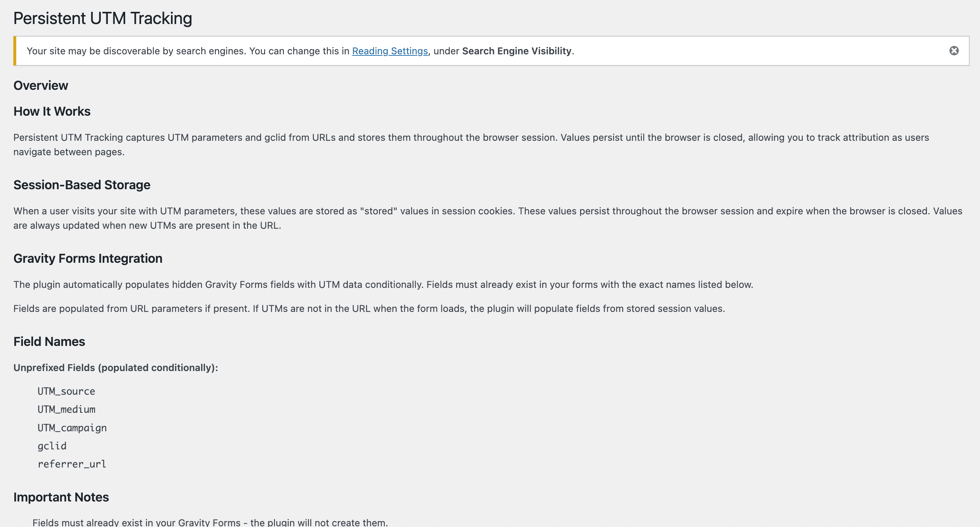Click the Persistent UTM Tracking page title
This screenshot has width=980, height=527.
(x=103, y=18)
